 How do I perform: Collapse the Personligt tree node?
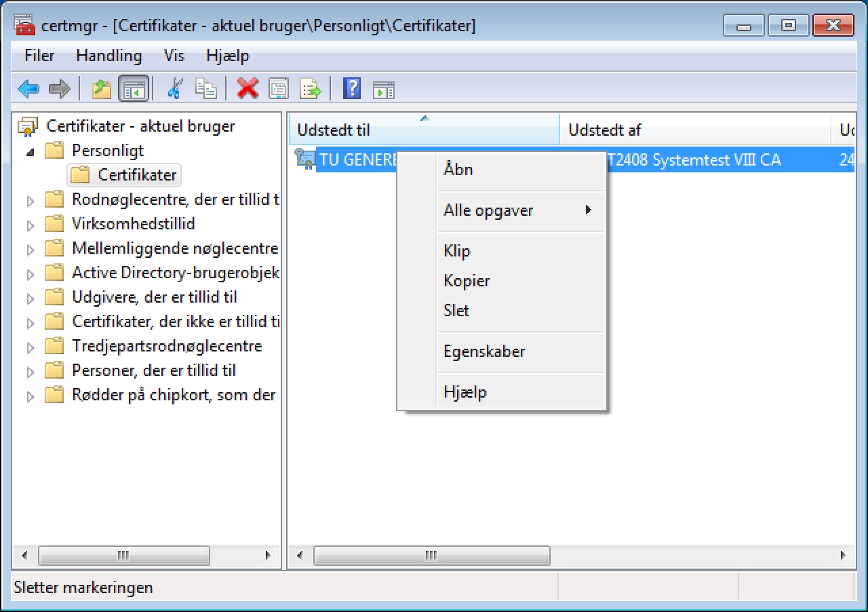[x=30, y=152]
